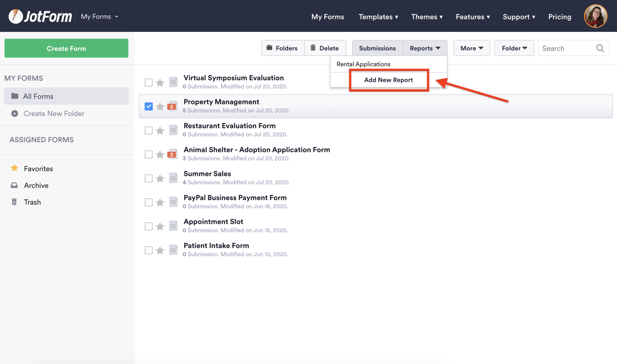
Task: Favorite the Appointment Slot form via its star
Action: pyautogui.click(x=160, y=226)
